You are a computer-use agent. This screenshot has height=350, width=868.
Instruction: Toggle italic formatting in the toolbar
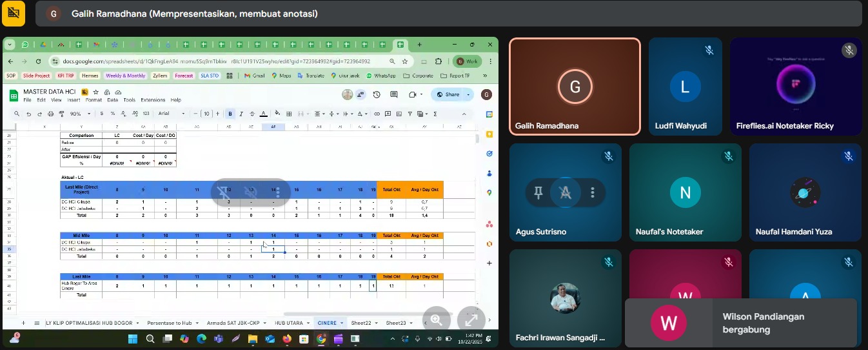pos(241,114)
